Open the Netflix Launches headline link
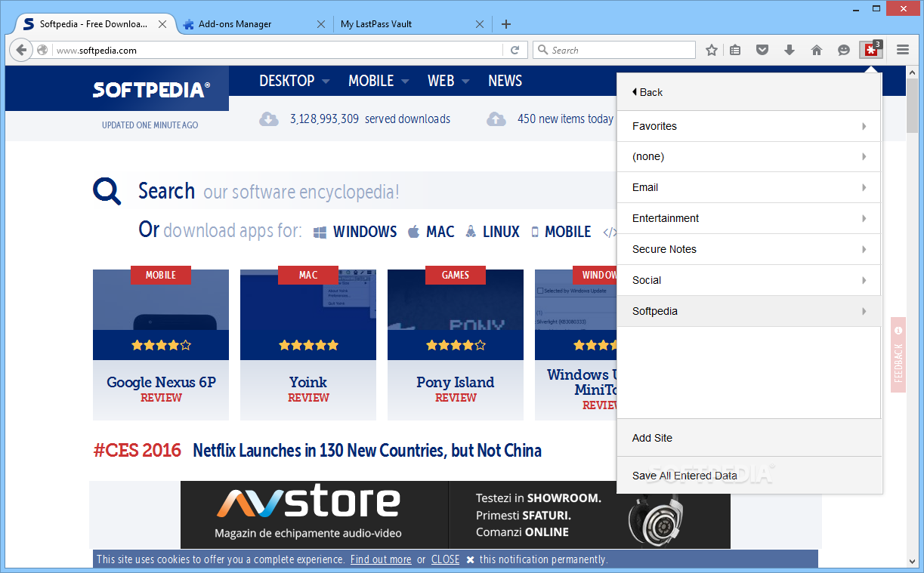This screenshot has height=573, width=924. [x=367, y=451]
